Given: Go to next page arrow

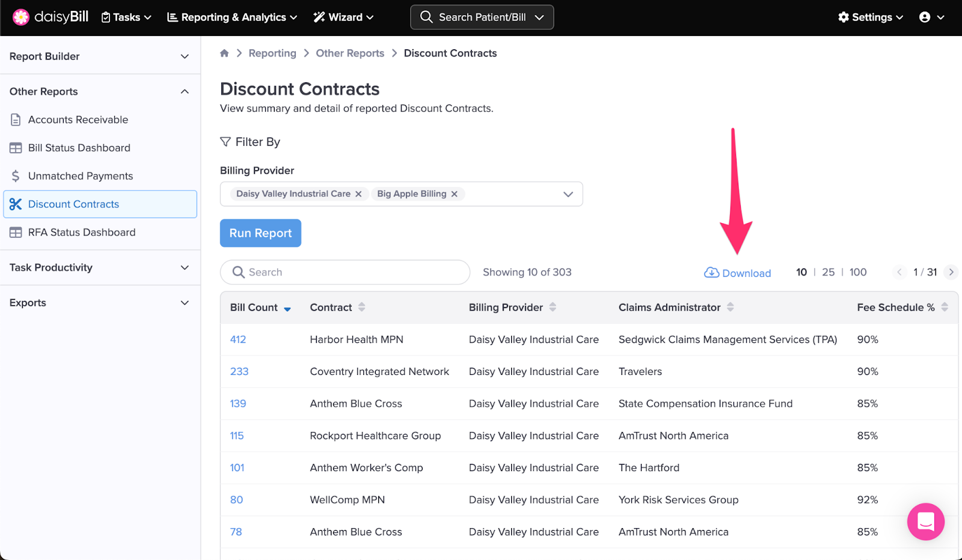Looking at the screenshot, I should (x=951, y=272).
